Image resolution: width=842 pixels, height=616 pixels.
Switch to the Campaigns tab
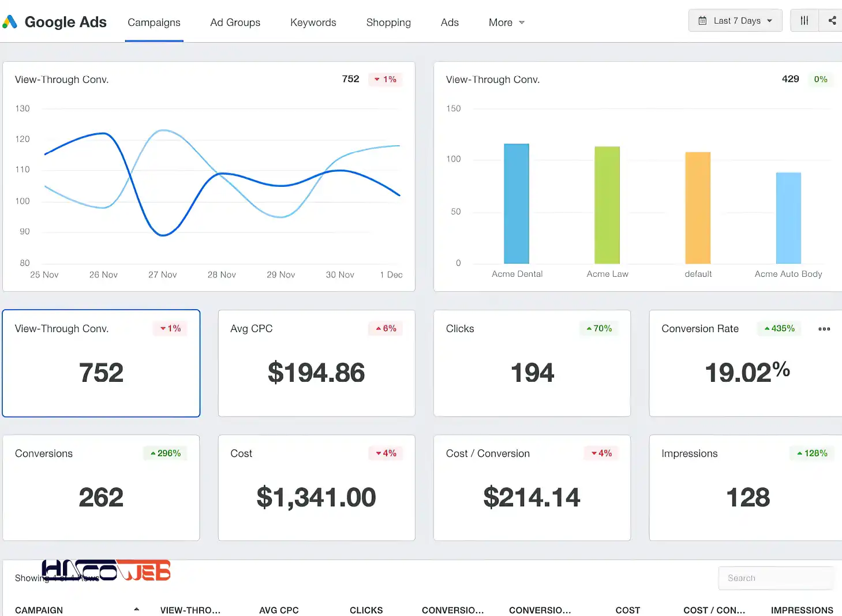click(x=154, y=22)
